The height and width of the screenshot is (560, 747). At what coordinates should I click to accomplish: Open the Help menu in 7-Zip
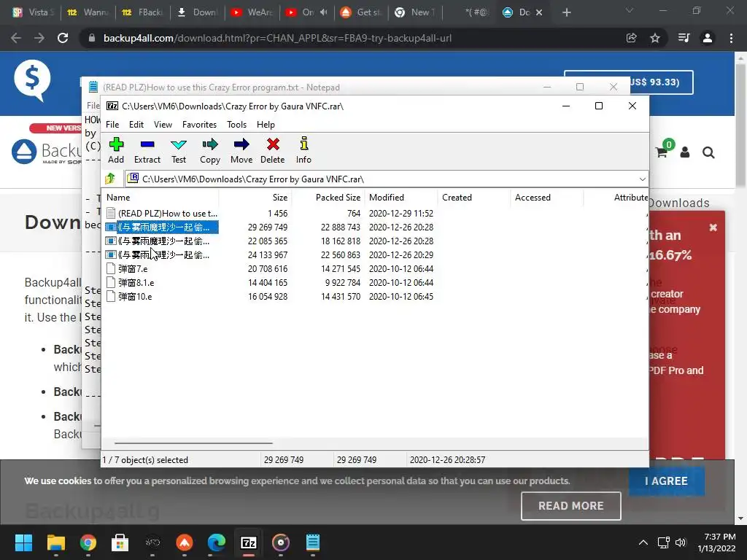266,124
